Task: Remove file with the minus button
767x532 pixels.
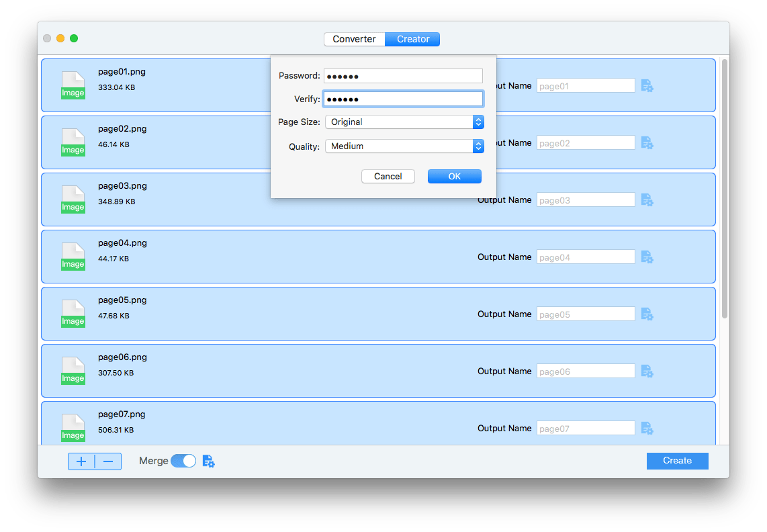Action: 108,461
